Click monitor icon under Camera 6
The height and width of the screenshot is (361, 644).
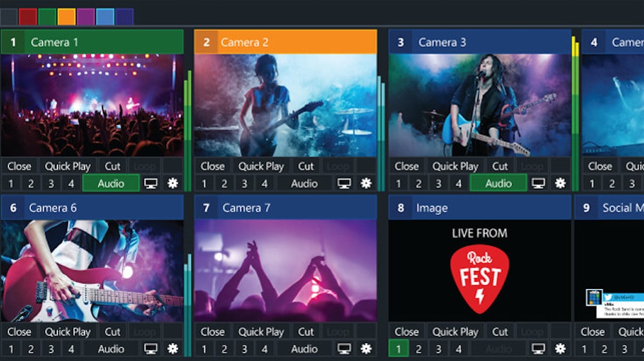(151, 349)
